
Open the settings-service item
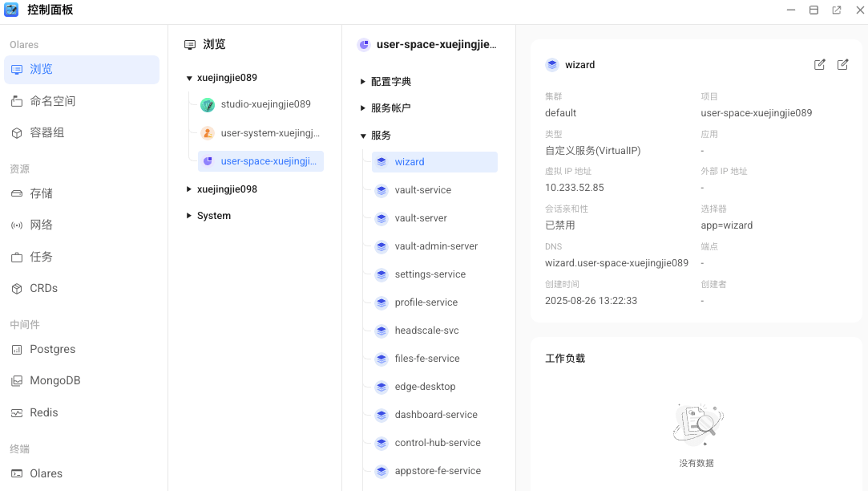point(430,274)
